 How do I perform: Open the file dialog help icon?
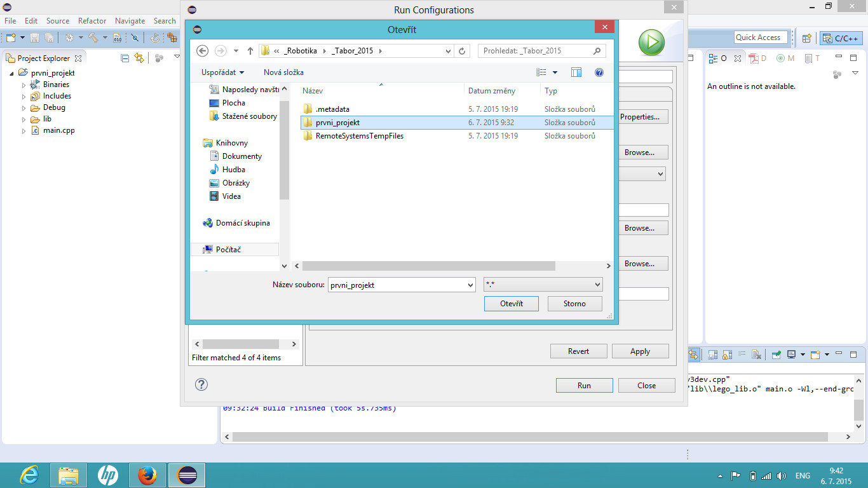pos(599,72)
